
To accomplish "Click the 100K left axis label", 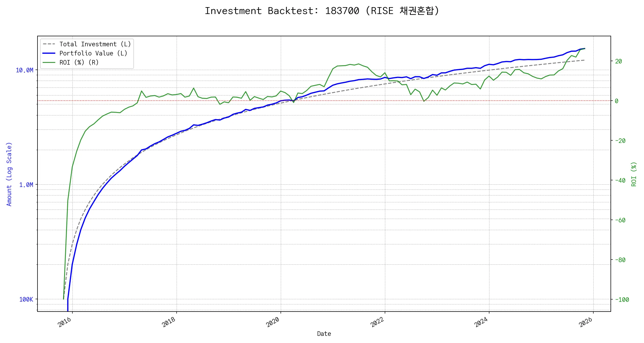I will click(26, 299).
